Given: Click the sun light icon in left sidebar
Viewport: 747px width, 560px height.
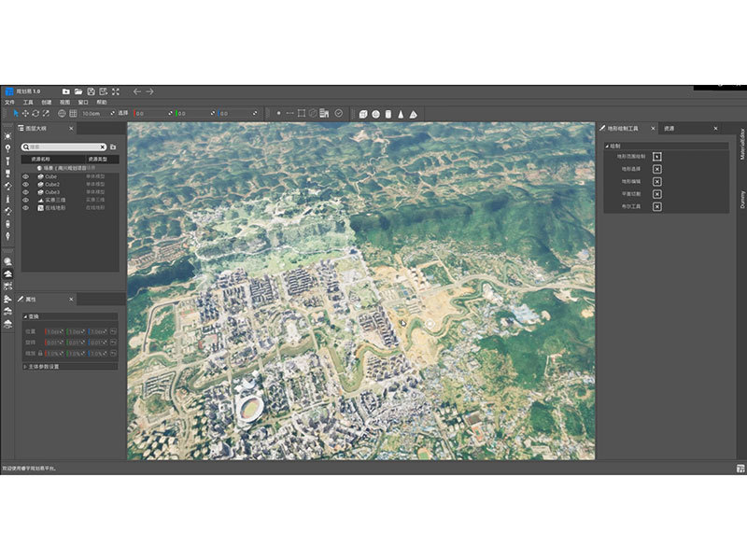Looking at the screenshot, I should click(7, 136).
